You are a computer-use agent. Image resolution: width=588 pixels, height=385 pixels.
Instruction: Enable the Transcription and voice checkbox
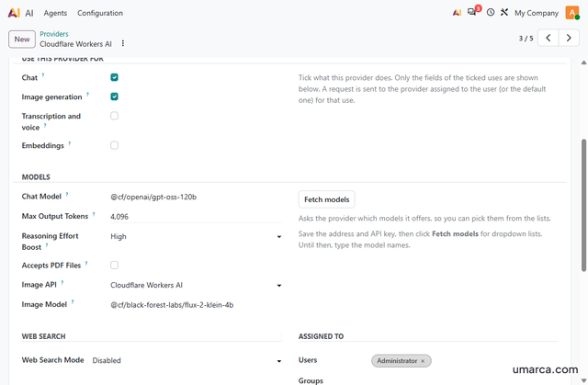tap(114, 116)
